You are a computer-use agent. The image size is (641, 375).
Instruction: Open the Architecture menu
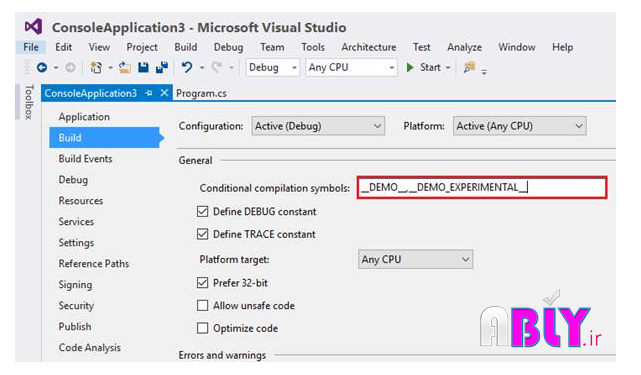click(368, 47)
